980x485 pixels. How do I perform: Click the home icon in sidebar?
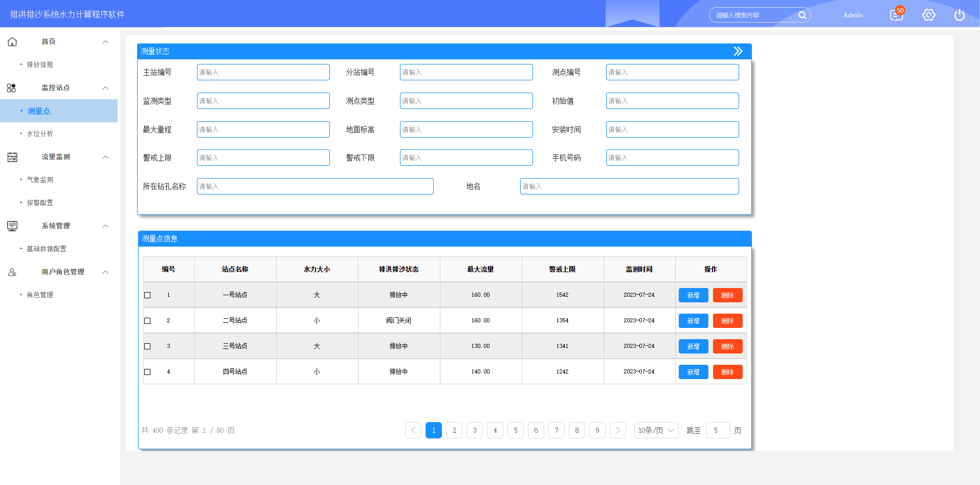12,41
